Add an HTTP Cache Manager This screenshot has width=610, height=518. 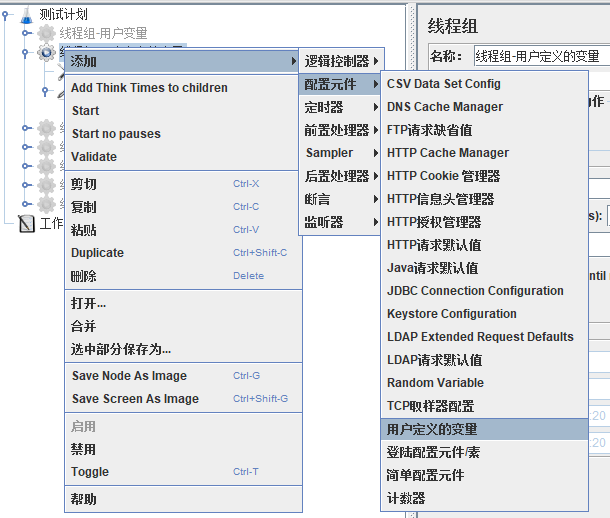coord(484,152)
